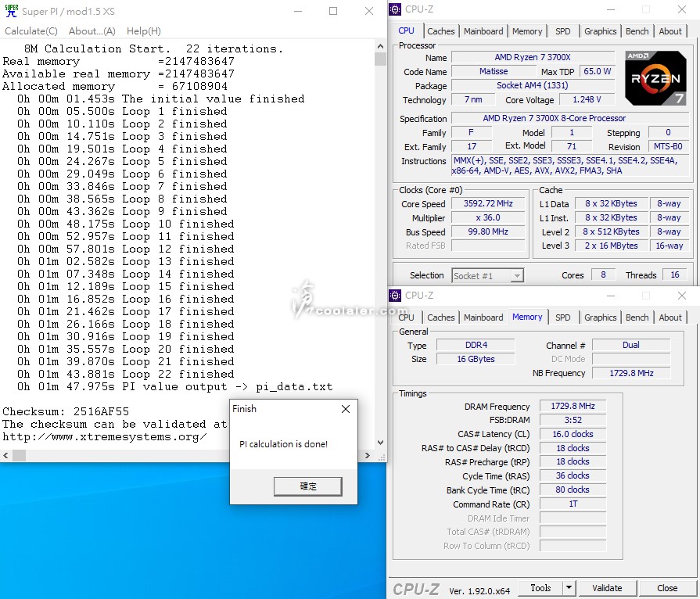
Task: Open the Tools dropdown arrow in CPU-Z
Action: [x=569, y=588]
